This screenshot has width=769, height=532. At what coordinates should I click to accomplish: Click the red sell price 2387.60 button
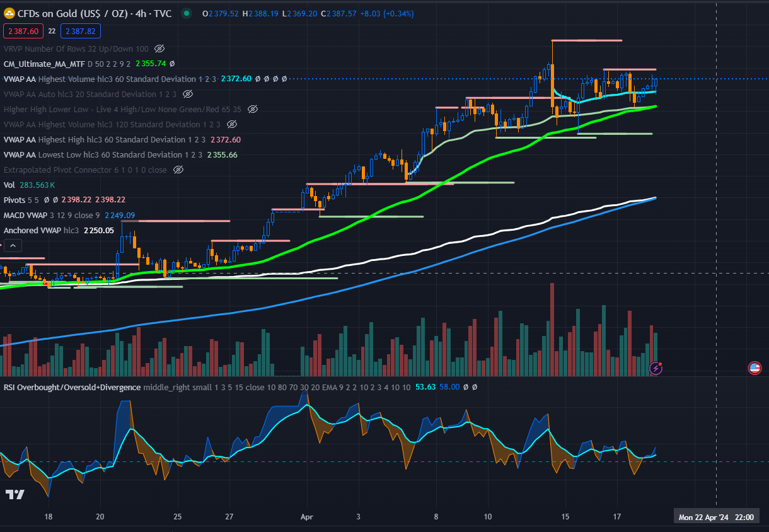click(22, 31)
